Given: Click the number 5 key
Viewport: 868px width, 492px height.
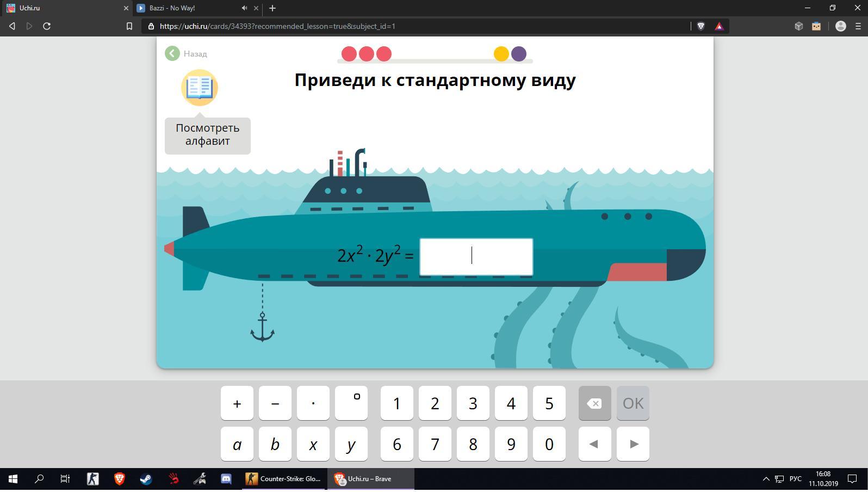Looking at the screenshot, I should (x=549, y=403).
